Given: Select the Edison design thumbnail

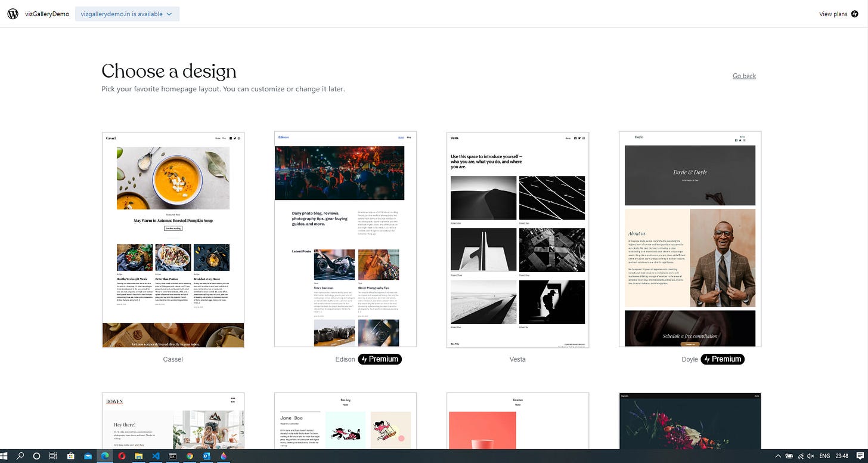Looking at the screenshot, I should (x=345, y=239).
